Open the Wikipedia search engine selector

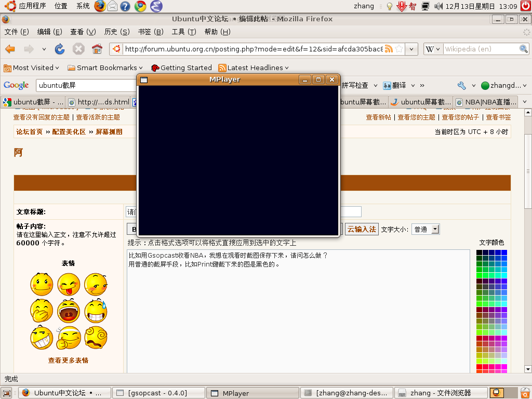tap(433, 49)
